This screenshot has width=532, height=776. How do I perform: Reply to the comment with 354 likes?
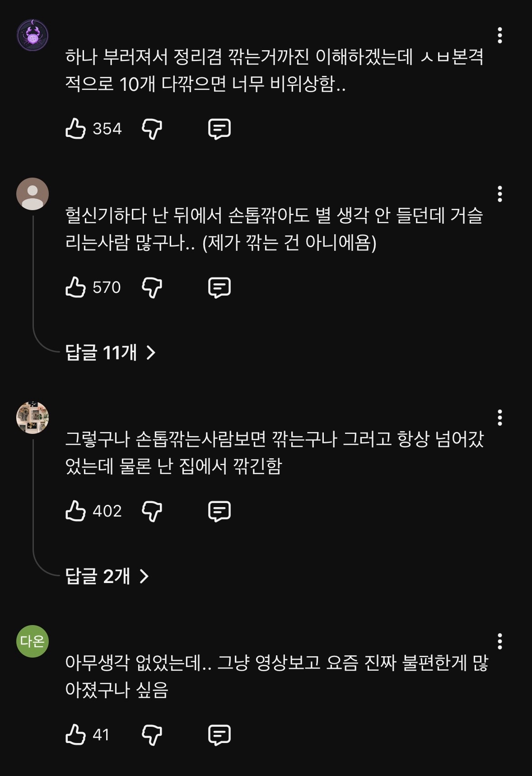click(x=219, y=129)
